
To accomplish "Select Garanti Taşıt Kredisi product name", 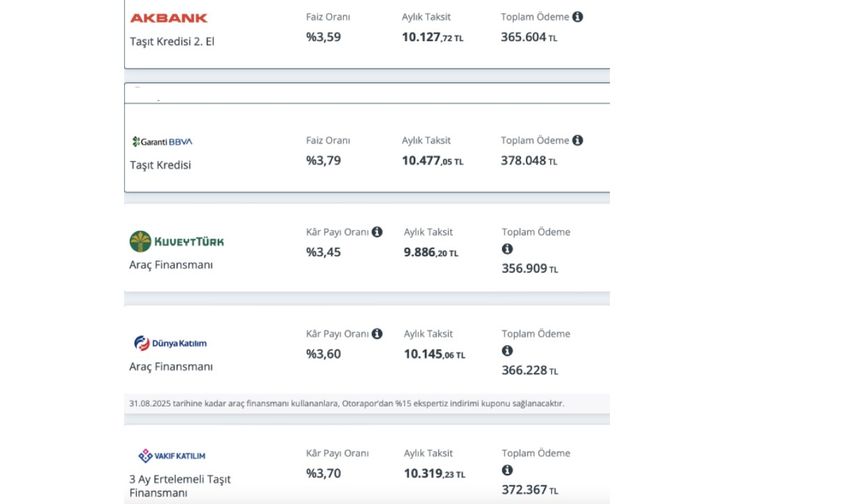I will coord(160,165).
